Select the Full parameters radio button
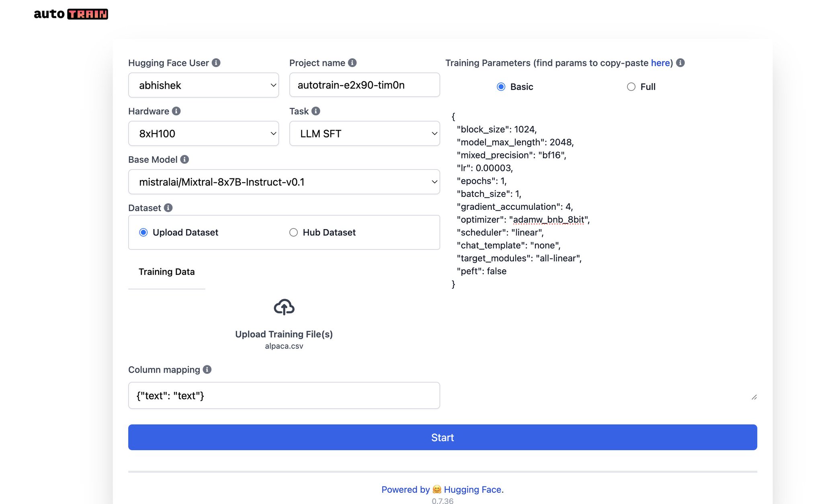This screenshot has height=504, width=823. (x=631, y=87)
